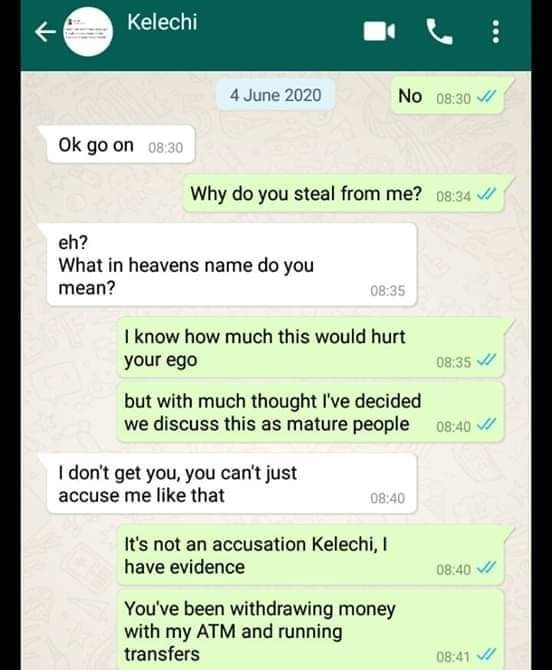The width and height of the screenshot is (552, 670).
Task: Select 'Why do you steal from me?' message
Action: pyautogui.click(x=344, y=194)
